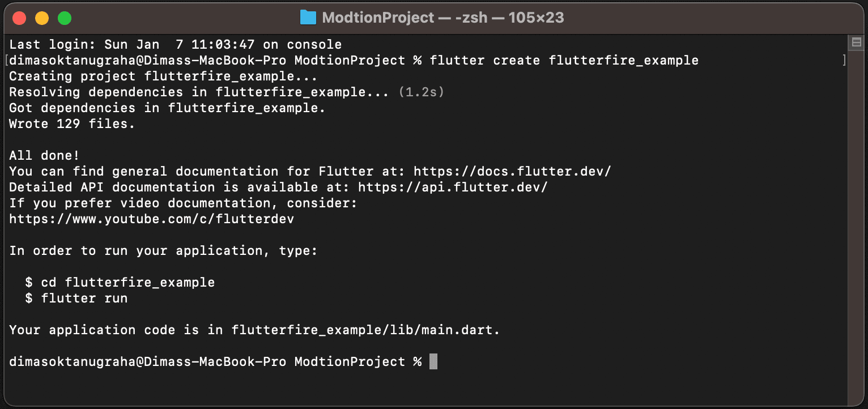Click the 'Wrote 129 files.' output line
The width and height of the screenshot is (868, 409).
pyautogui.click(x=72, y=123)
